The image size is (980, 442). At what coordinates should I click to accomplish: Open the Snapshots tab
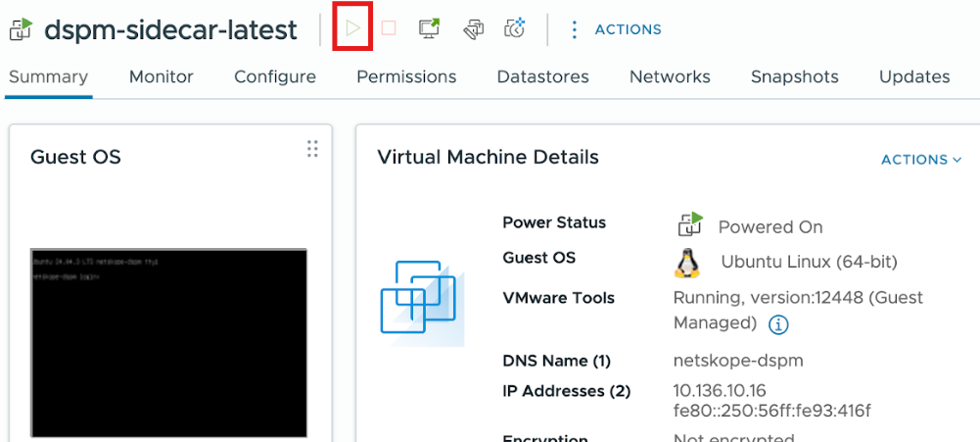pos(794,77)
